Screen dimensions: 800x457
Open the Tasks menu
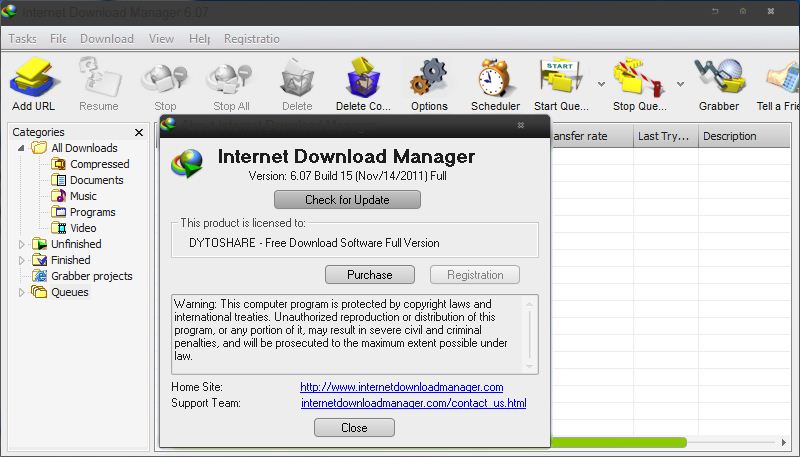pos(22,39)
